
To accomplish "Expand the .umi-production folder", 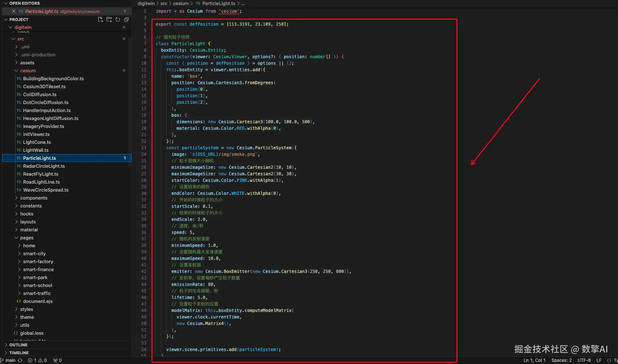I will tap(16, 55).
